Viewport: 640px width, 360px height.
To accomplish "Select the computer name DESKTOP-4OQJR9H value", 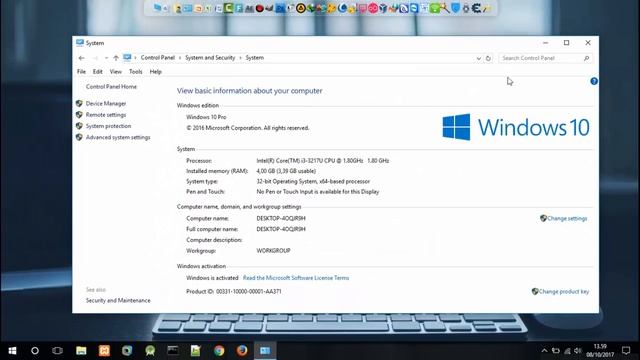I will (x=281, y=218).
